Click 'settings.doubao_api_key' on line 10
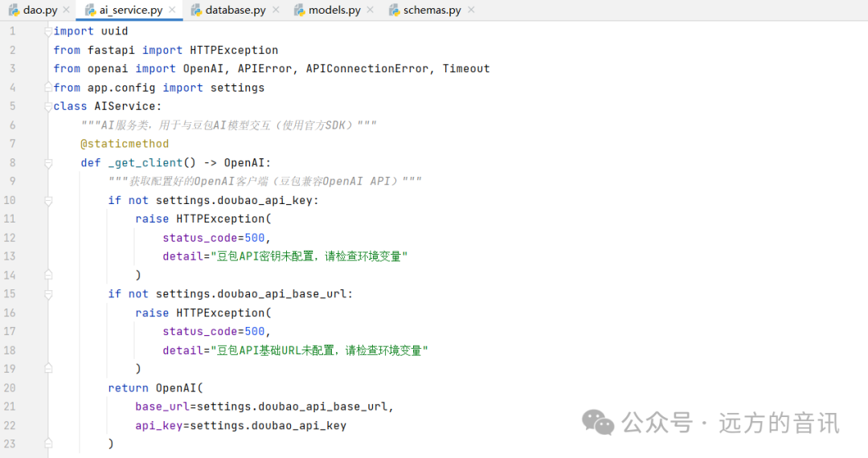Image resolution: width=868 pixels, height=458 pixels. tap(234, 200)
